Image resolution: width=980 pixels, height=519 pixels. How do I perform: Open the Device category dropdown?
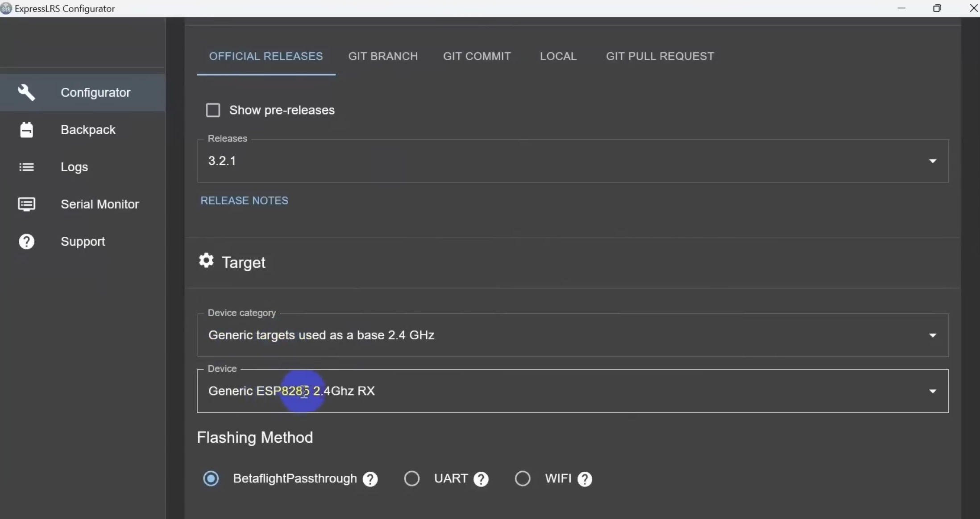tap(932, 335)
